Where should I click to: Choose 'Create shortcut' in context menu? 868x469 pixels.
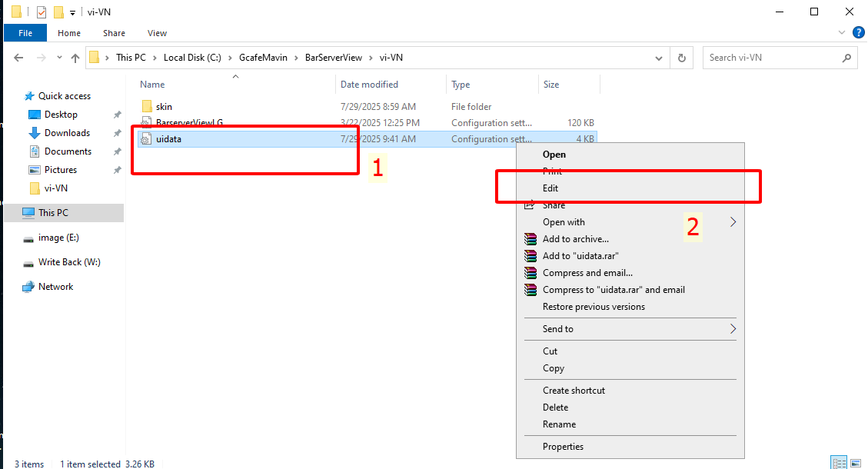[x=630, y=391]
